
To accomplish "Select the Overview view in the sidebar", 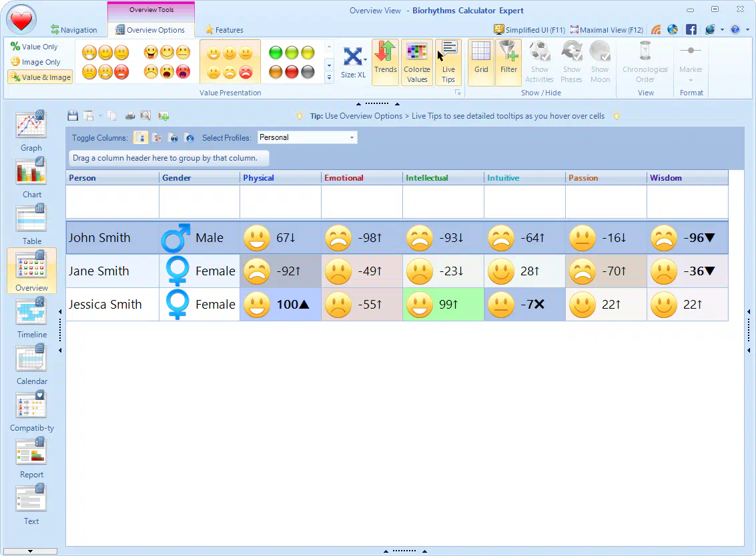I will pyautogui.click(x=31, y=271).
